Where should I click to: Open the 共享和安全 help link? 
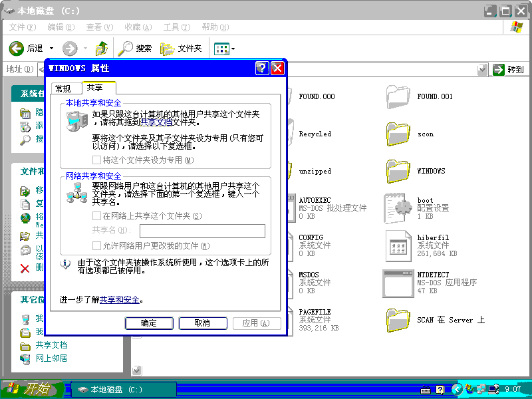120,300
